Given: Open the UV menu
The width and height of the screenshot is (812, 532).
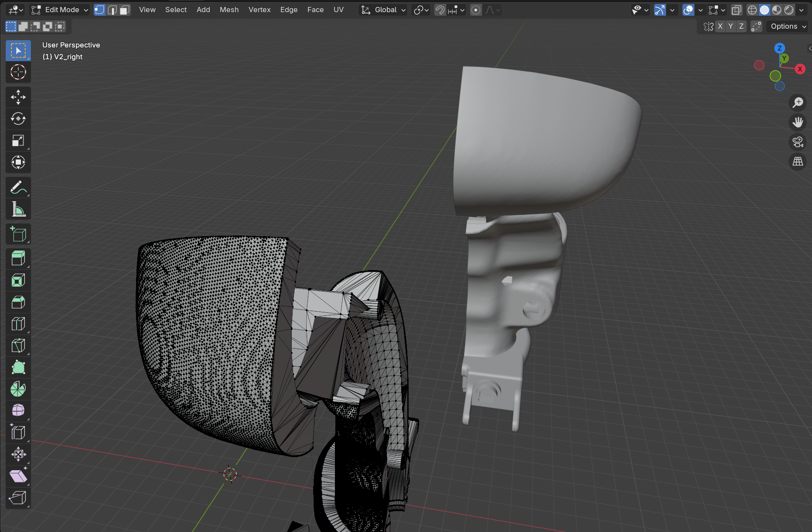Looking at the screenshot, I should point(338,10).
